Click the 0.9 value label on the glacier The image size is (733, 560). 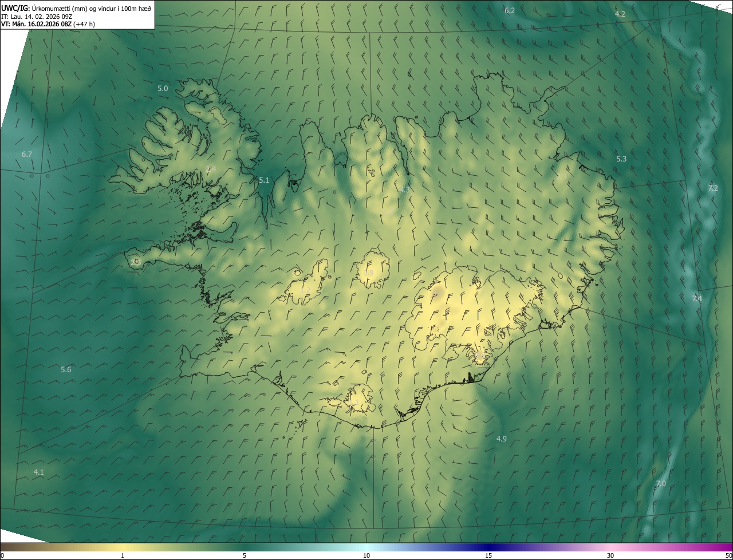[368, 273]
